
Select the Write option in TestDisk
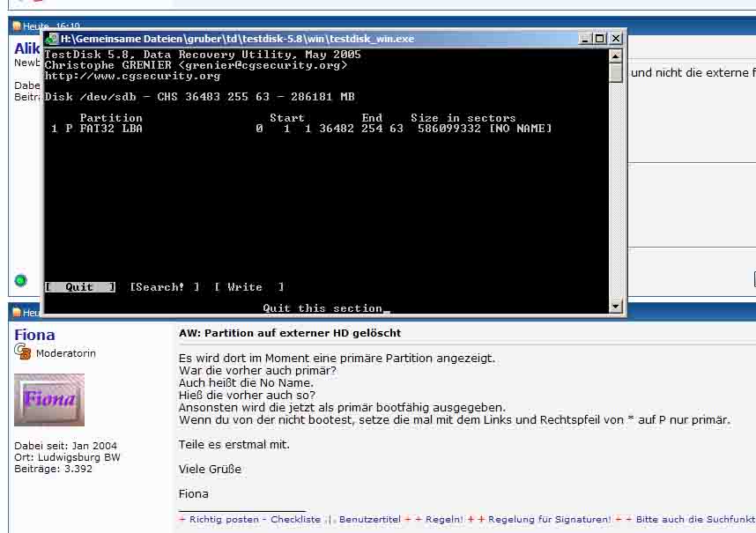(x=249, y=287)
